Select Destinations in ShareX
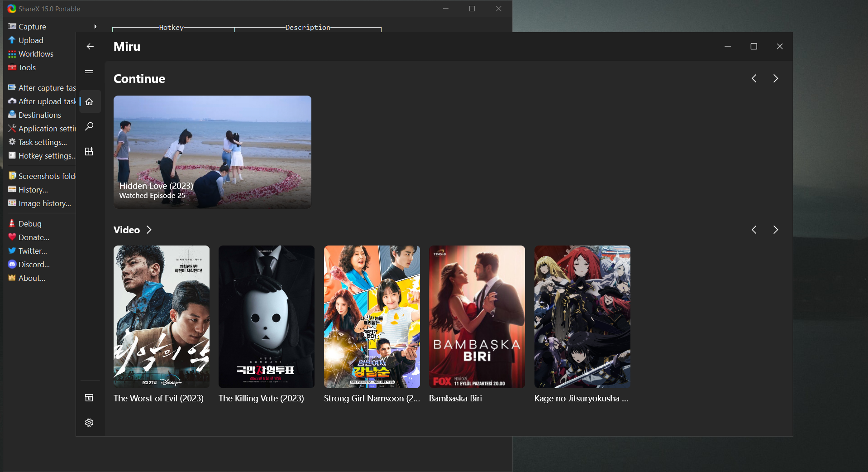868x472 pixels. (x=39, y=115)
